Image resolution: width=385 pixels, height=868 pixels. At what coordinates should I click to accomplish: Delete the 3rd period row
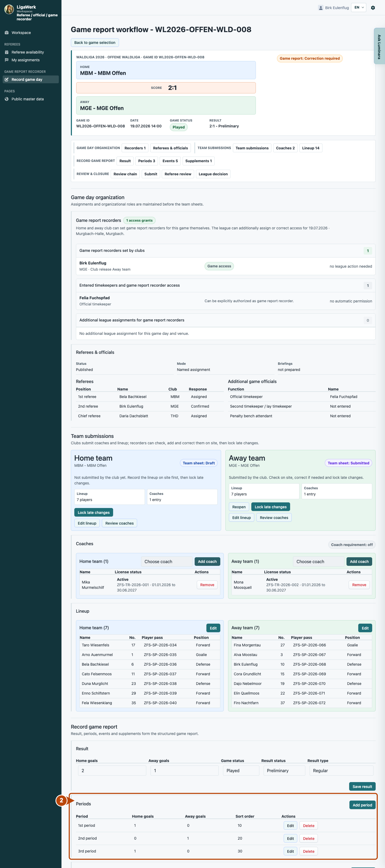pyautogui.click(x=309, y=851)
